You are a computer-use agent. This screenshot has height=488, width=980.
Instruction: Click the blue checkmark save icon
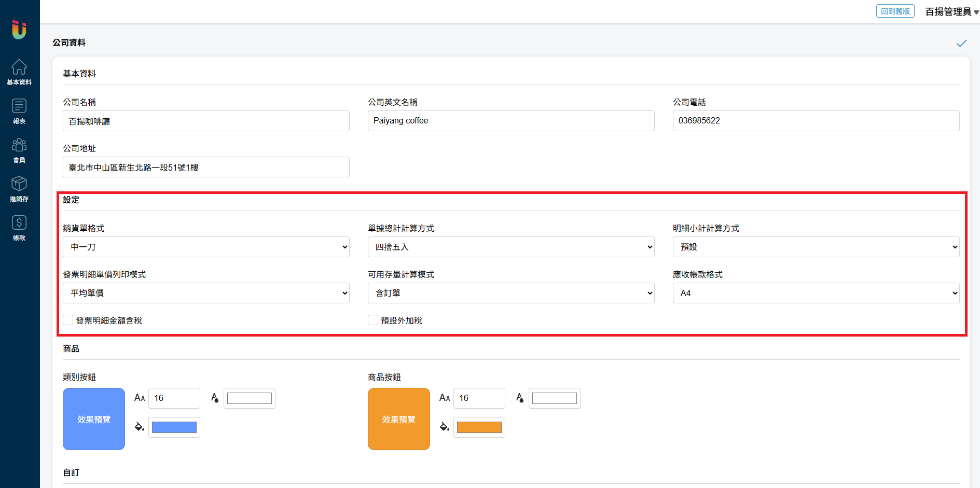click(961, 44)
